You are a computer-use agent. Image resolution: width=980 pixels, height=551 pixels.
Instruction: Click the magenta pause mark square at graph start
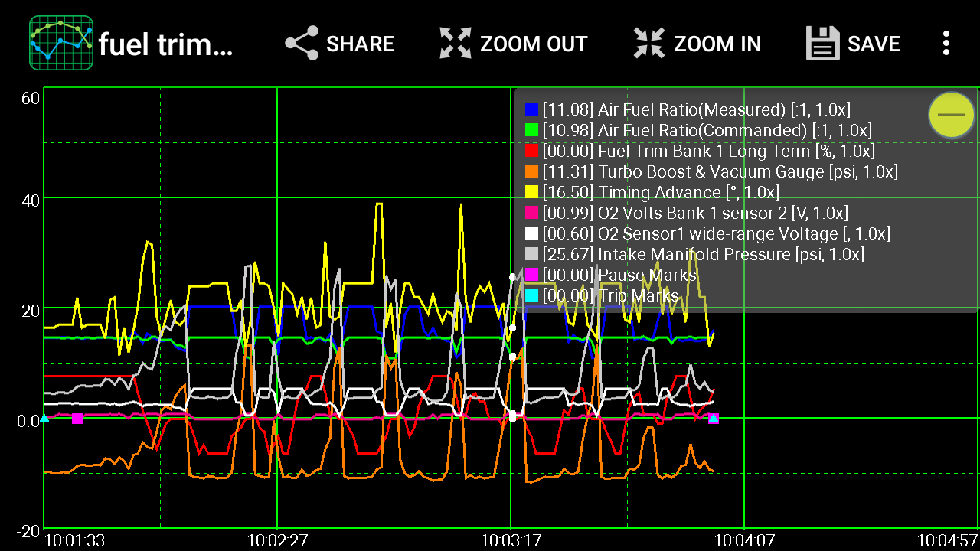(77, 419)
